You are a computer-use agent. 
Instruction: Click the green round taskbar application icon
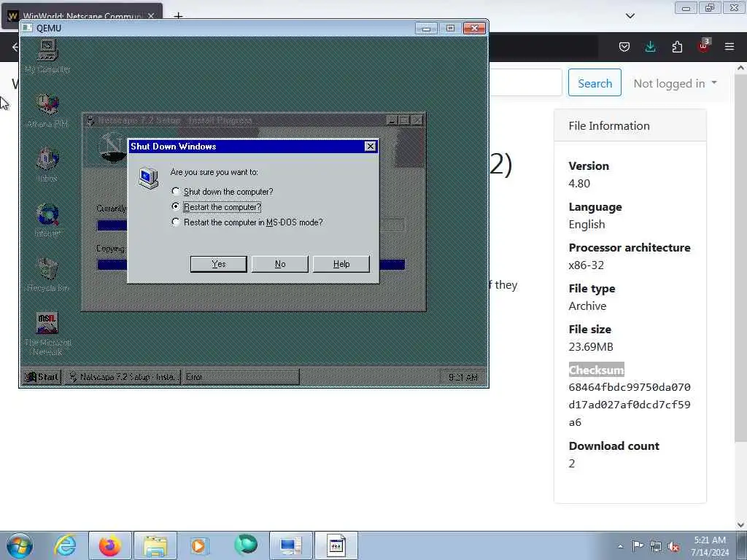pos(246,545)
